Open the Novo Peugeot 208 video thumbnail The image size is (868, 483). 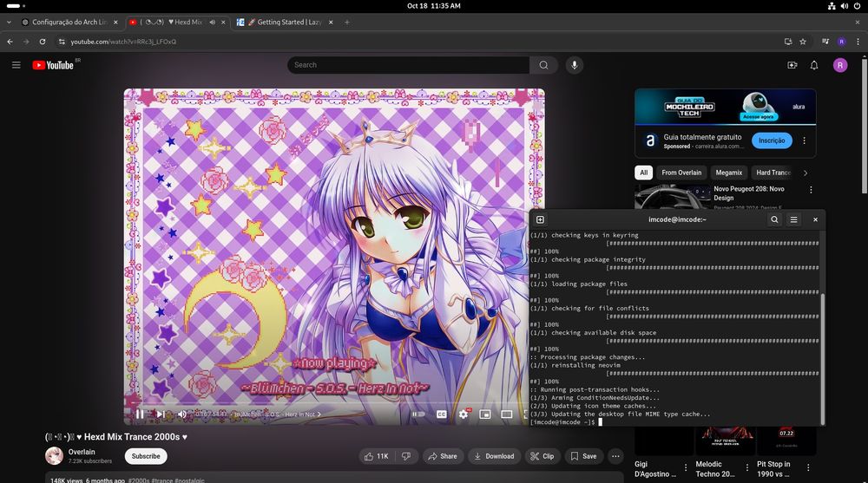tap(672, 197)
